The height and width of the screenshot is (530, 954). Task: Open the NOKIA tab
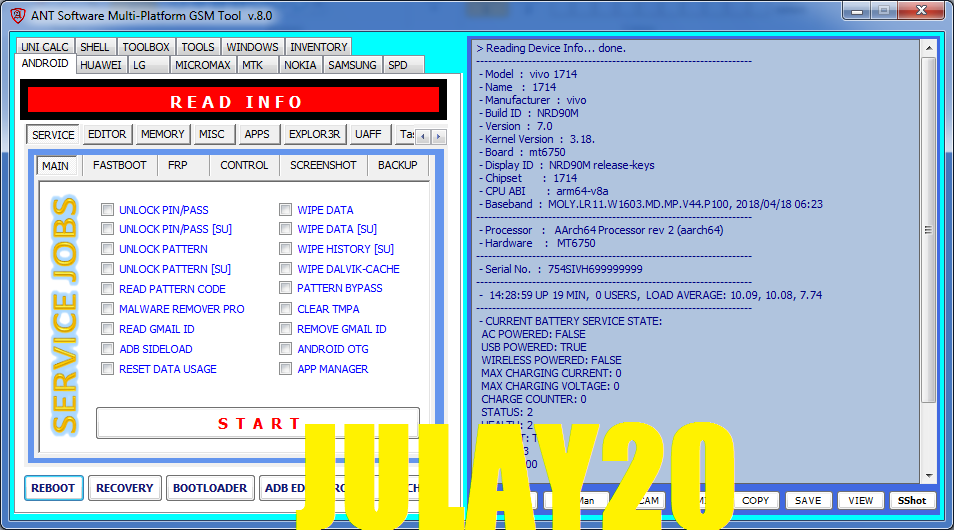(300, 65)
